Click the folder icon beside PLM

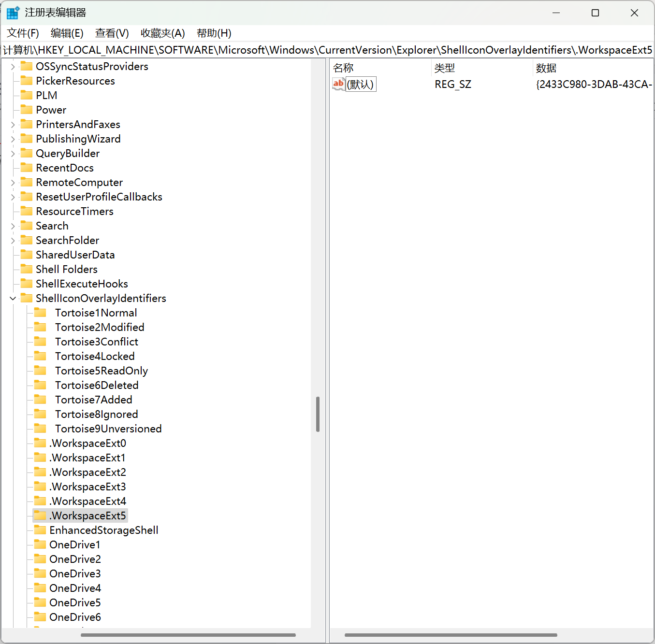tap(27, 95)
